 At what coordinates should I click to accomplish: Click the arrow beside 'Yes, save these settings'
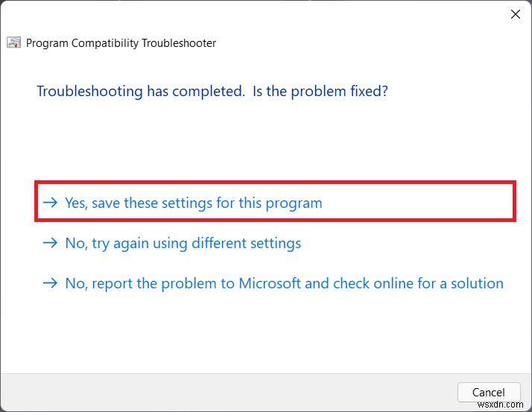click(x=50, y=203)
